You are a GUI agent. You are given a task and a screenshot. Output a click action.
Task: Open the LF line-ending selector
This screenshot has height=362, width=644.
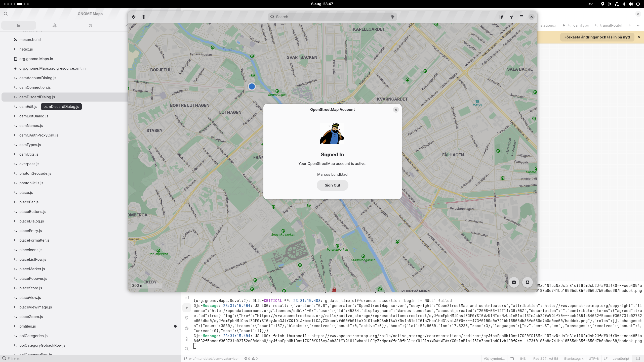tap(606, 358)
